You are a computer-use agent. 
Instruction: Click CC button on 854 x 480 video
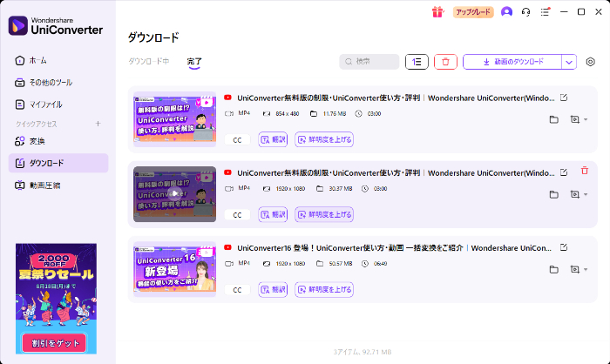(x=237, y=140)
